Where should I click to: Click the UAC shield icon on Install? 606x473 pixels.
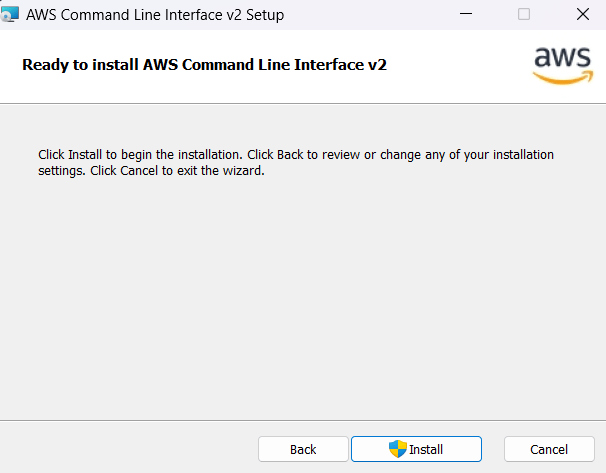click(398, 449)
